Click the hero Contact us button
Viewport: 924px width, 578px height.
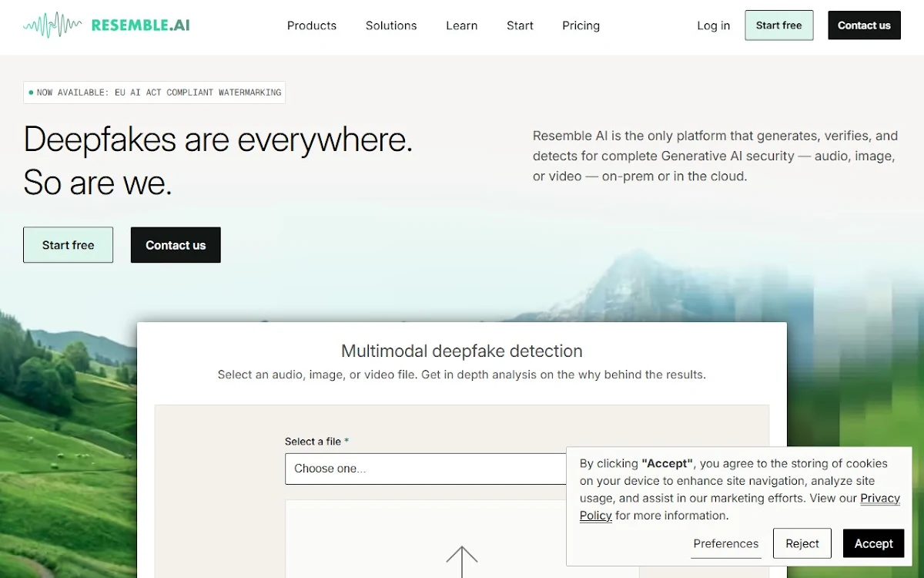(x=176, y=245)
